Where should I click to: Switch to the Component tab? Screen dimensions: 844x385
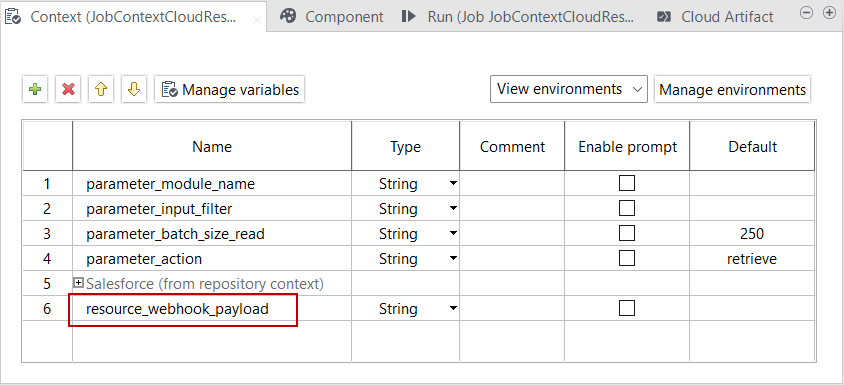tap(332, 17)
